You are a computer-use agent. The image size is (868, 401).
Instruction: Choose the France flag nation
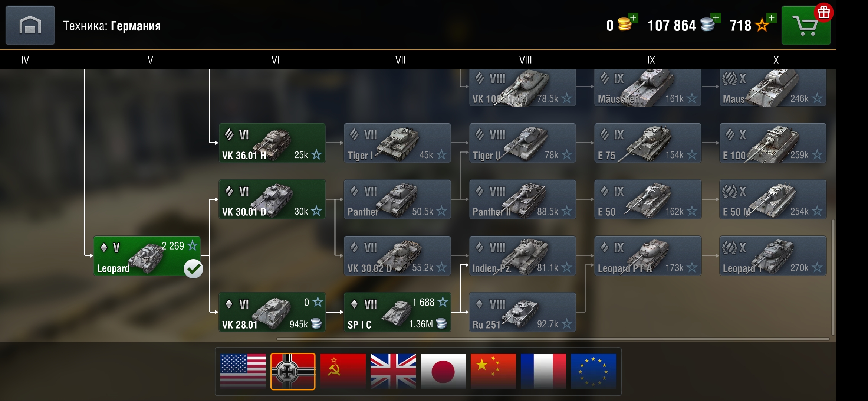click(543, 371)
